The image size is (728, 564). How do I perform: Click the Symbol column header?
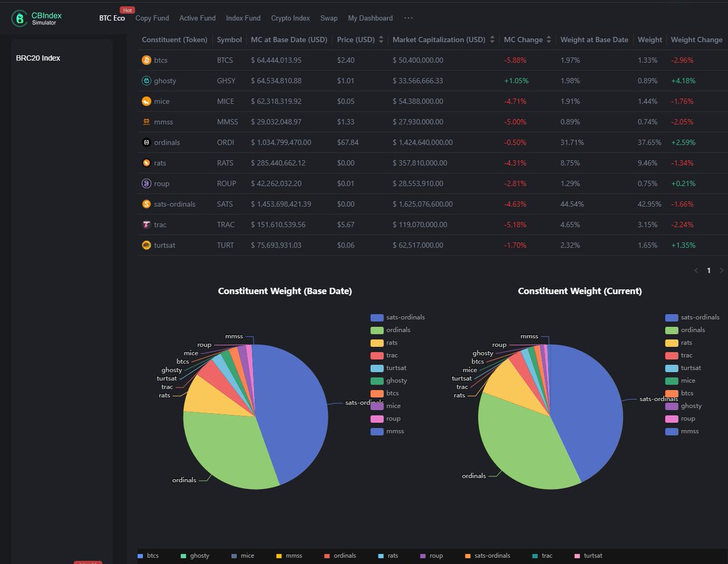pyautogui.click(x=229, y=39)
